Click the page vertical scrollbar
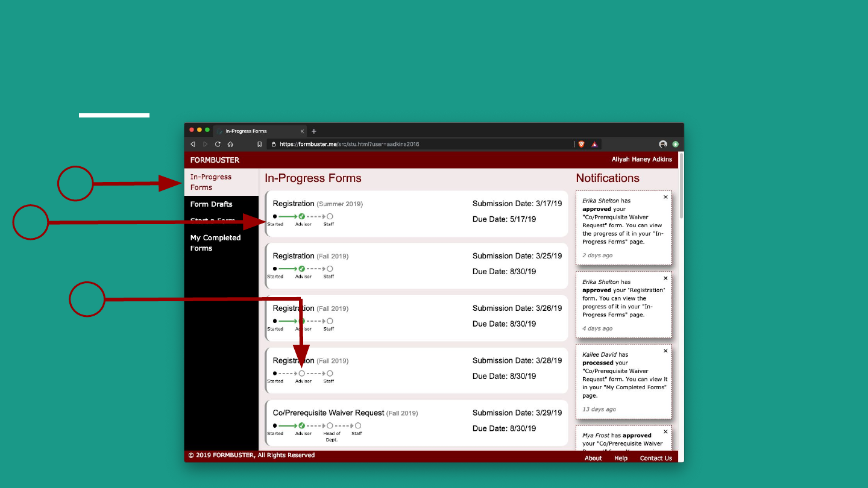The width and height of the screenshot is (868, 488). tap(681, 186)
